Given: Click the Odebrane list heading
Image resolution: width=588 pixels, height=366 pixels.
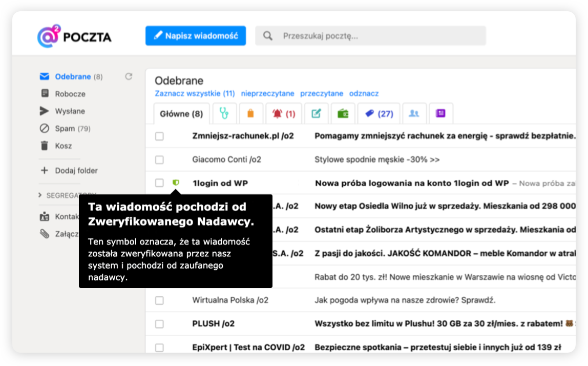Looking at the screenshot, I should pyautogui.click(x=179, y=80).
